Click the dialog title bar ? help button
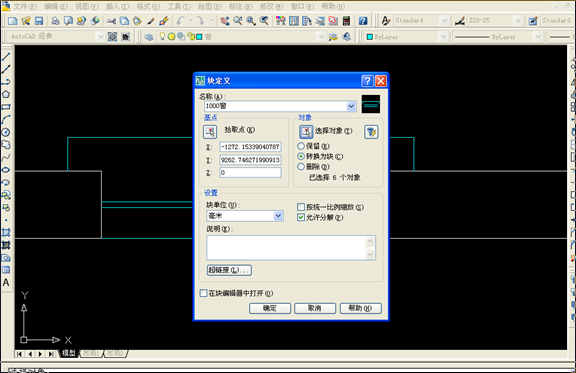The height and width of the screenshot is (373, 576). click(367, 81)
